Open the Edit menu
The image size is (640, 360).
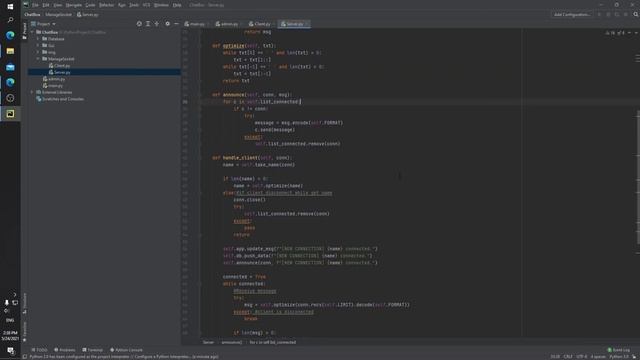coord(46,5)
